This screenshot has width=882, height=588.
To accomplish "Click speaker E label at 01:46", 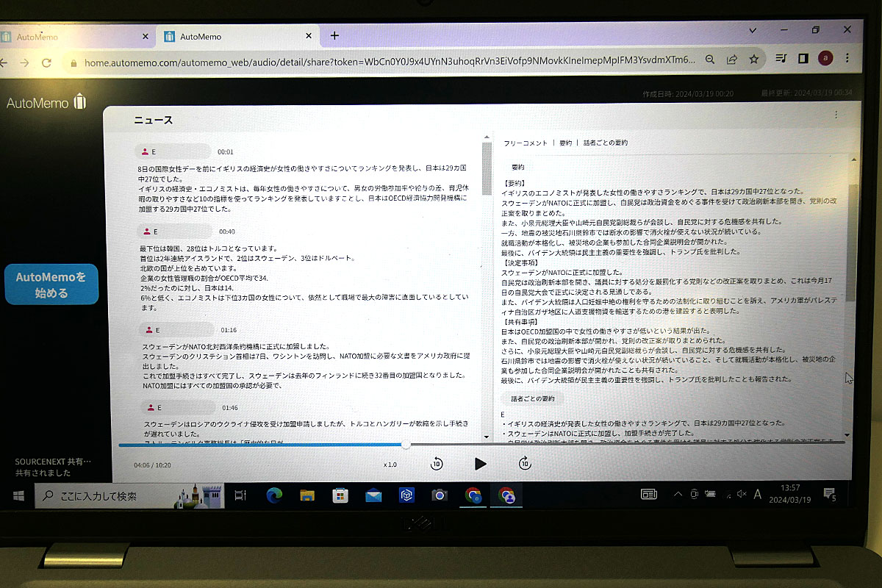I will (x=176, y=407).
